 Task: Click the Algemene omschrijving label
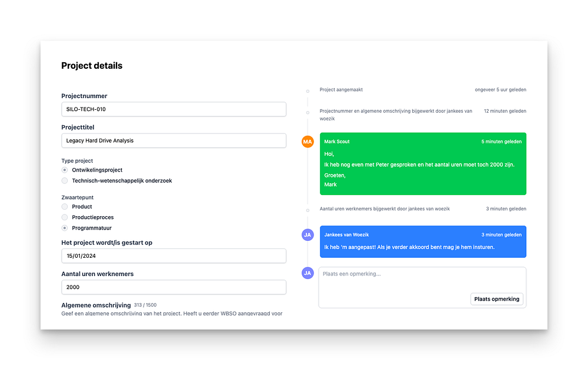96,305
